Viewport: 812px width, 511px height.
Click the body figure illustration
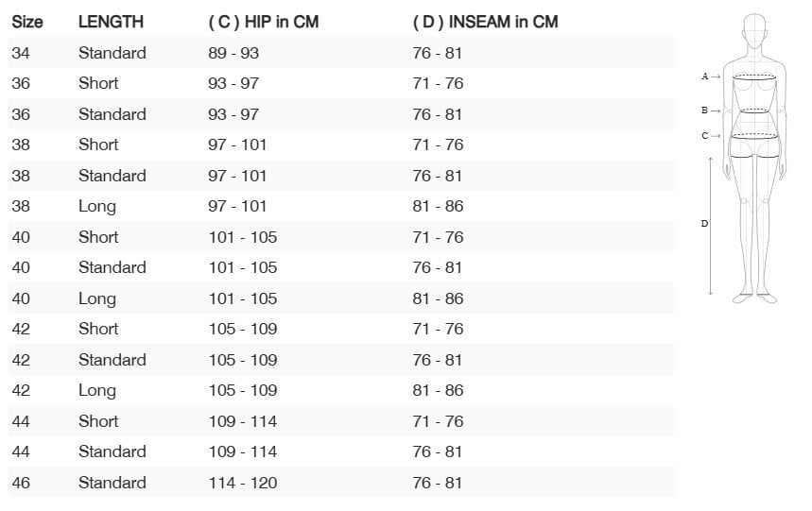[x=754, y=159]
